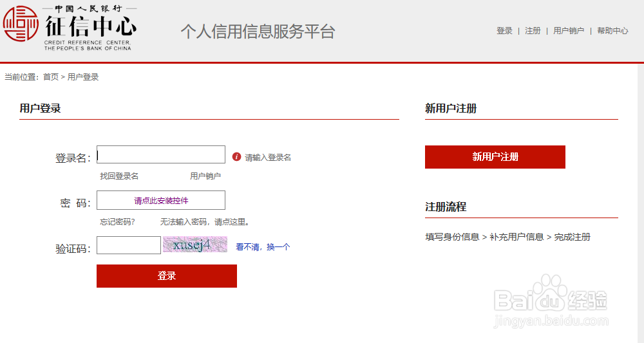The height and width of the screenshot is (343, 644).
Task: Focus the 验证码 input field
Action: 129,245
